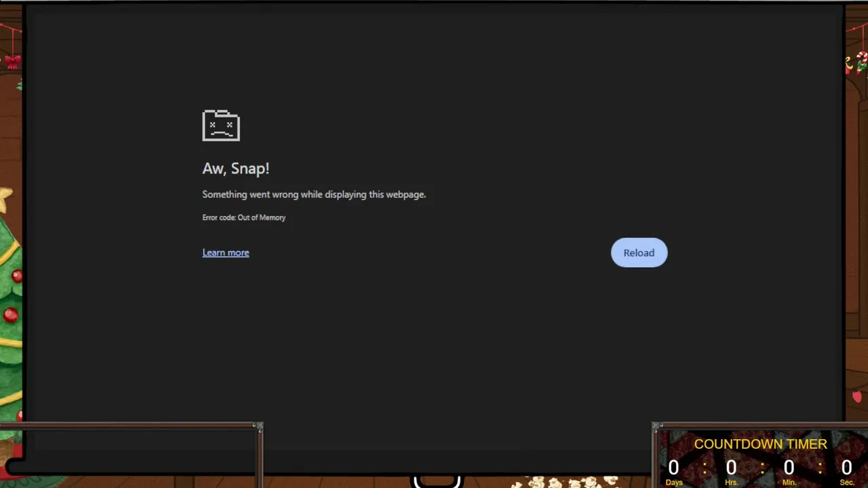Screen dimensions: 868x488
Task: Click the Hrs. counter value
Action: coord(731,467)
